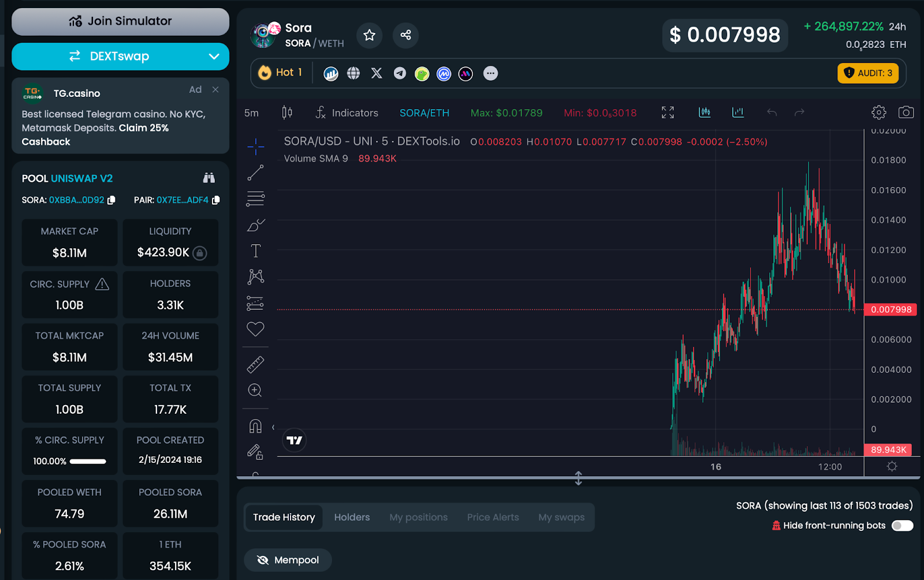Open the AUDIT: 3 badge
This screenshot has height=580, width=924.
click(868, 73)
